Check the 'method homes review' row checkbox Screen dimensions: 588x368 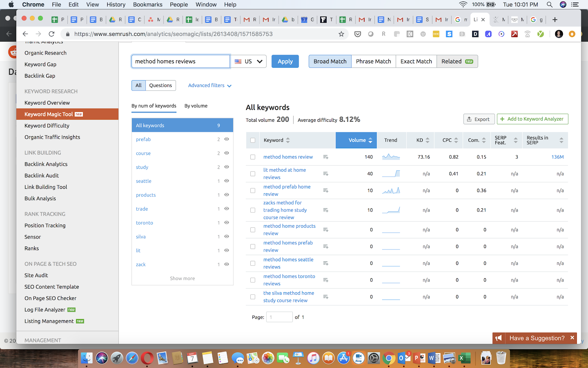pos(252,157)
